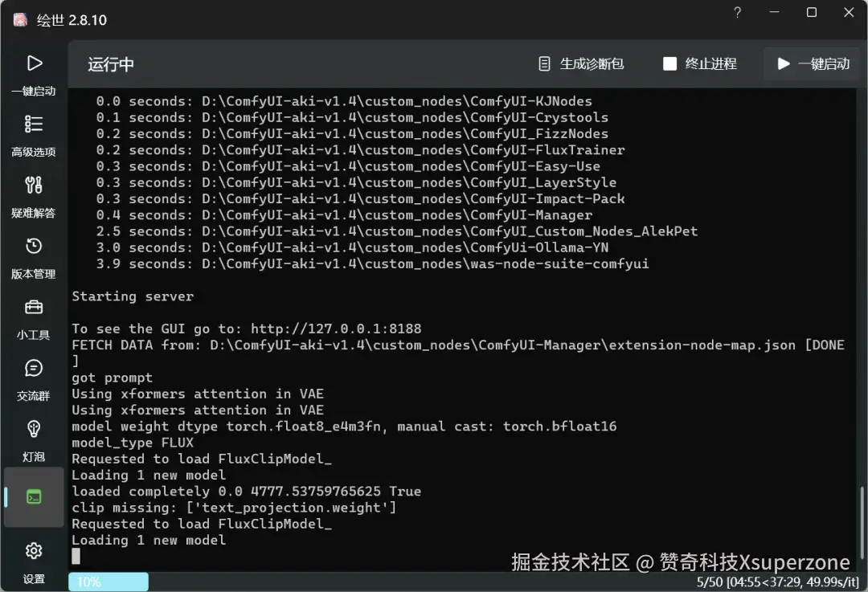Click 'clip missing' log line
Screen dimensions: 868x592
click(234, 508)
